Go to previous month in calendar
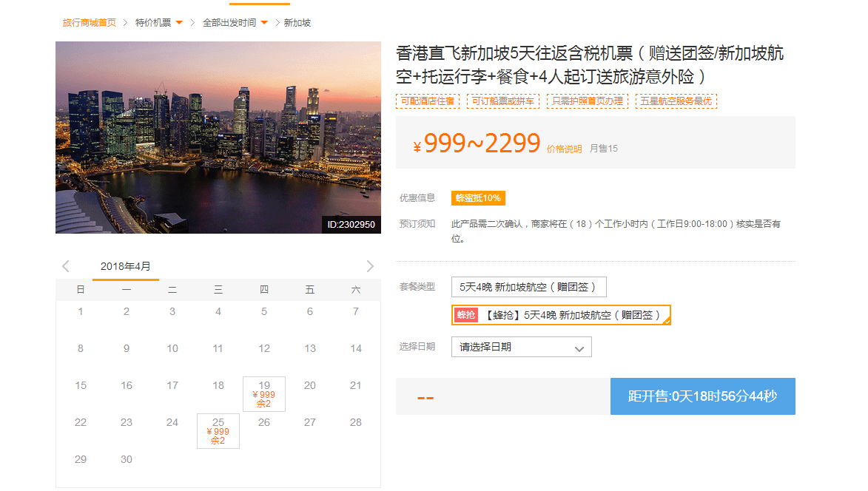This screenshot has height=491, width=868. (66, 266)
